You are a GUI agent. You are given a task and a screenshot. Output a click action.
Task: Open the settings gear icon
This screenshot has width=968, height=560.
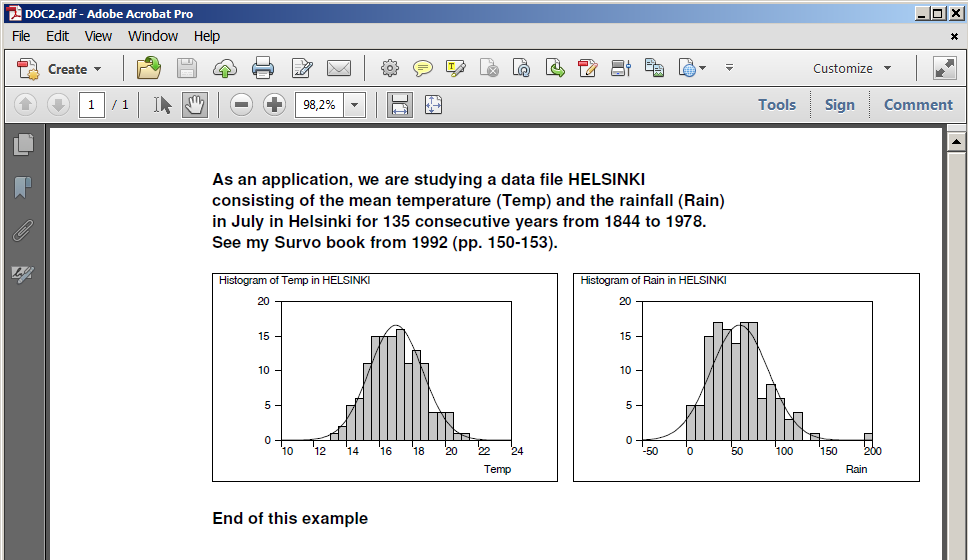click(390, 68)
